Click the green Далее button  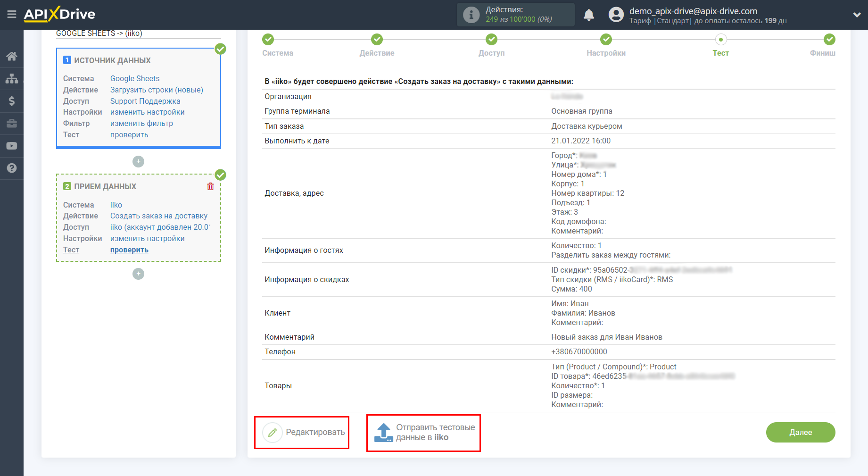click(801, 432)
